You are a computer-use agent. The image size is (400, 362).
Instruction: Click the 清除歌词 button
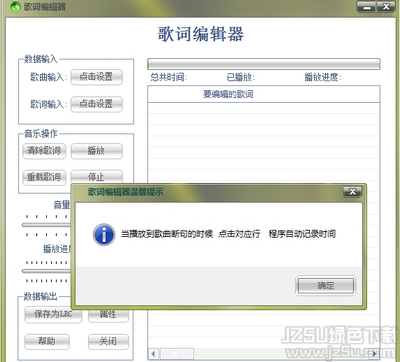point(44,151)
